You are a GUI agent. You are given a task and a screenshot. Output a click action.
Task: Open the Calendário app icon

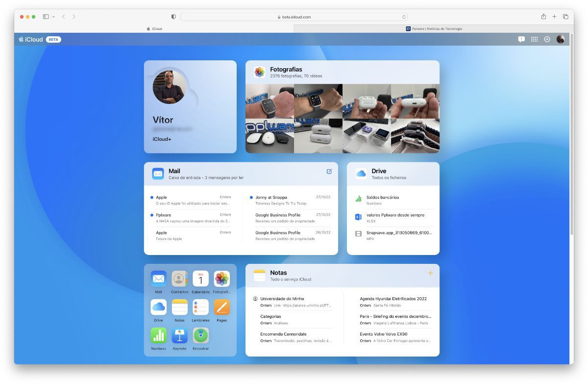click(x=200, y=279)
